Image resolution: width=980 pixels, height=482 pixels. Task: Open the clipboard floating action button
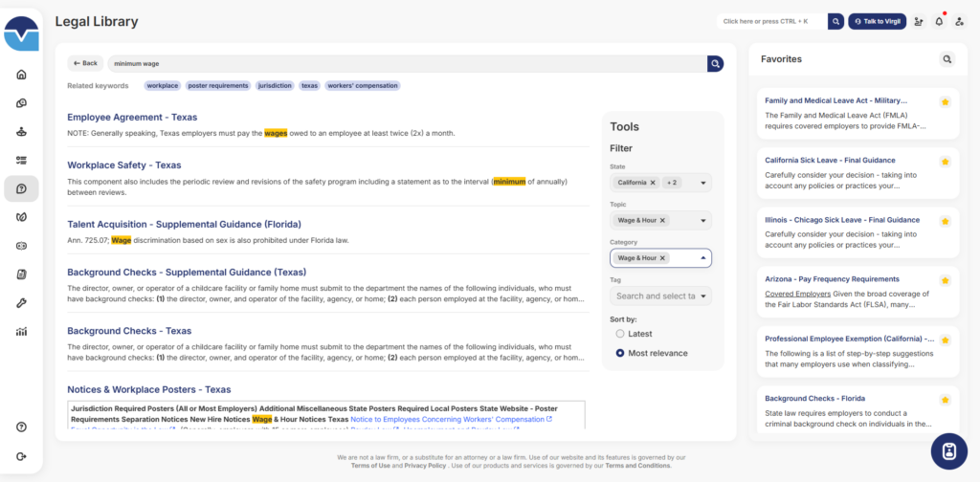tap(948, 450)
